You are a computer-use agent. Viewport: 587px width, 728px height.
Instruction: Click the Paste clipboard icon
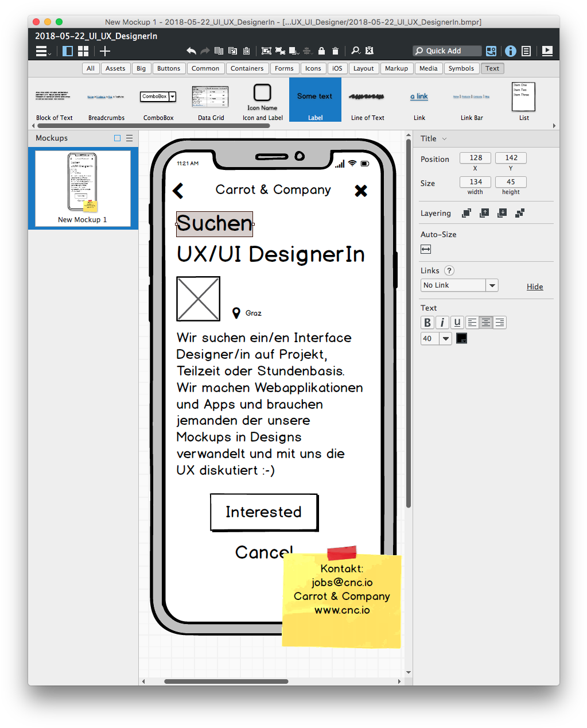(246, 51)
